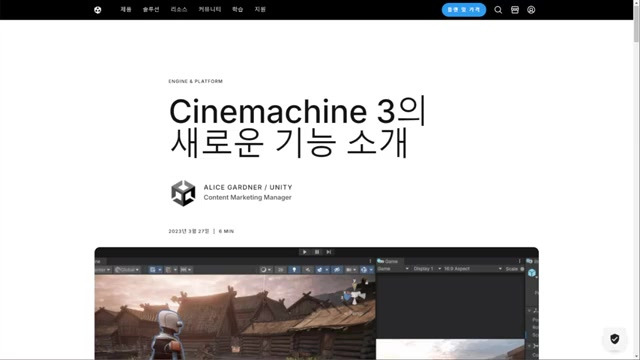
Task: Click the Content Marketing Manager text
Action: [247, 197]
